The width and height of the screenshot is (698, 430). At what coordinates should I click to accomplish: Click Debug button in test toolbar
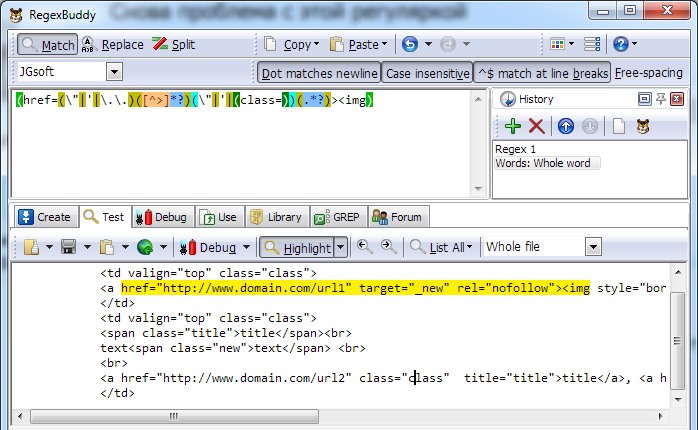[x=208, y=247]
